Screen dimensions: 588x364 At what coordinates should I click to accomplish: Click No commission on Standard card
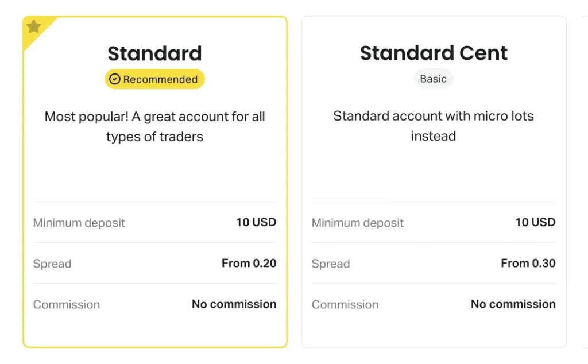point(234,304)
